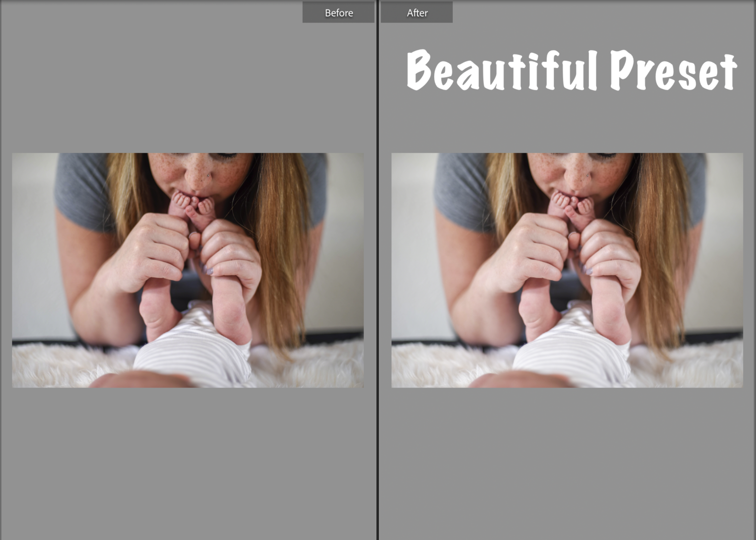Click the white fur rug in Before photo

[49, 364]
